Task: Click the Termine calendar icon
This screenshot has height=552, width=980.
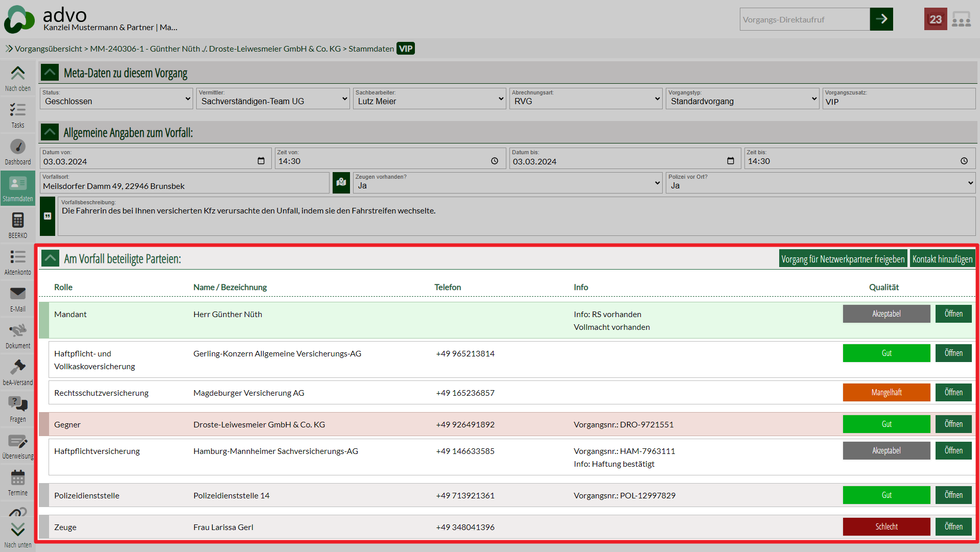Action: coord(18,483)
